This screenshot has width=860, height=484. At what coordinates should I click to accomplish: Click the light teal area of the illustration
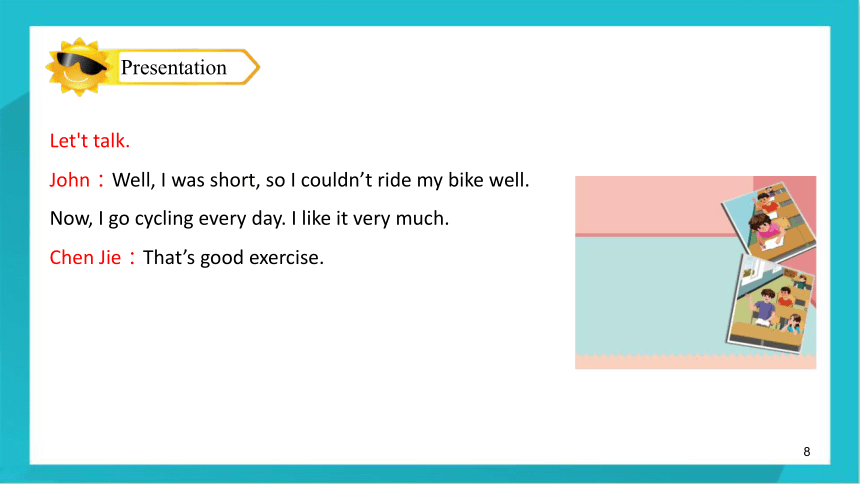coord(650,296)
